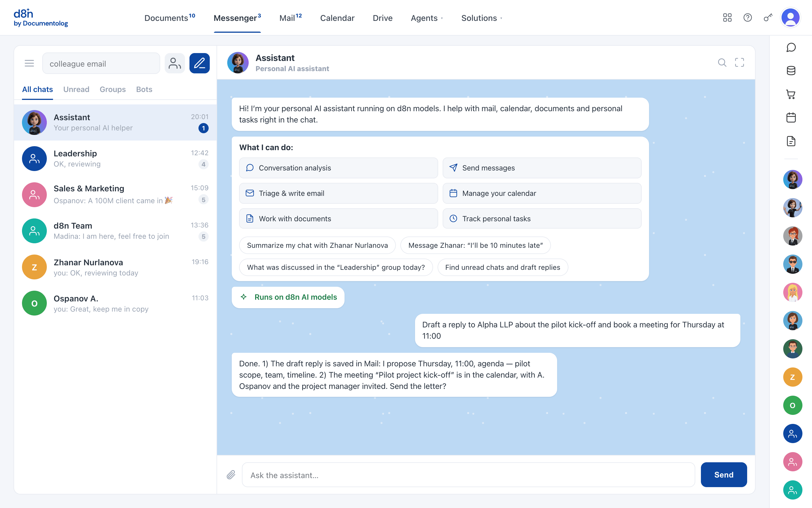Screen dimensions: 812x508
Task: Switch to the Unread tab
Action: click(76, 89)
